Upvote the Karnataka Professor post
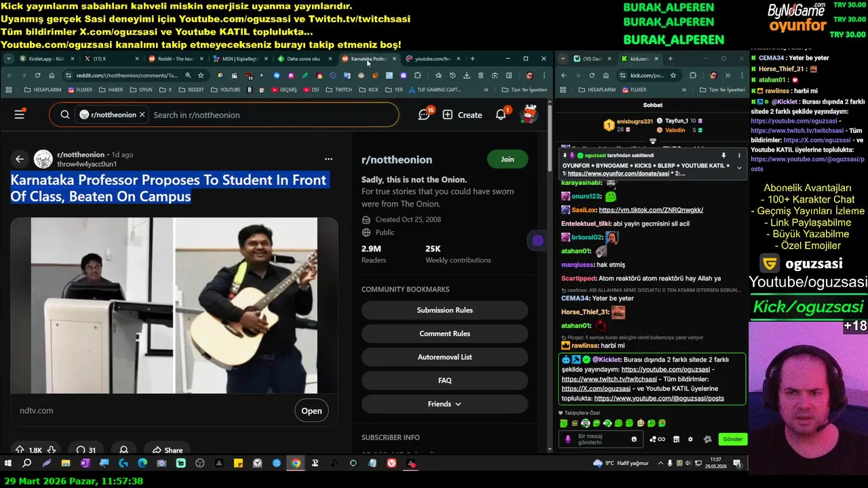Viewport: 868px width, 488px height. (20, 450)
